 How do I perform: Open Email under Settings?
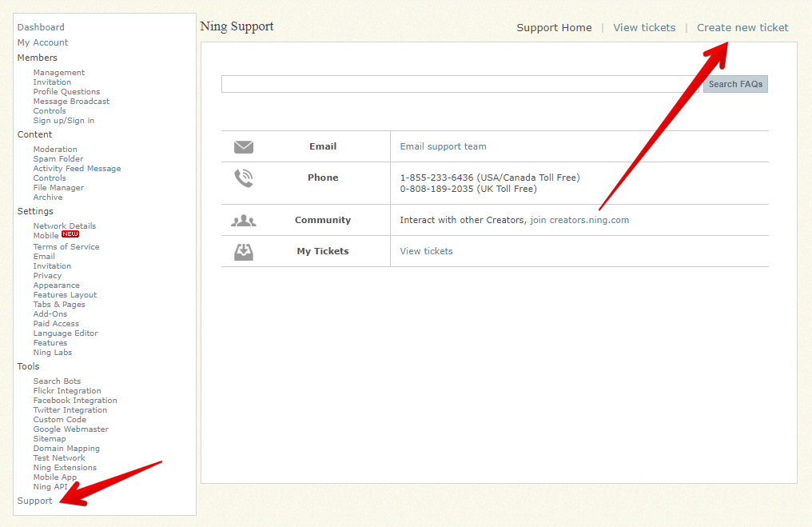tap(44, 257)
